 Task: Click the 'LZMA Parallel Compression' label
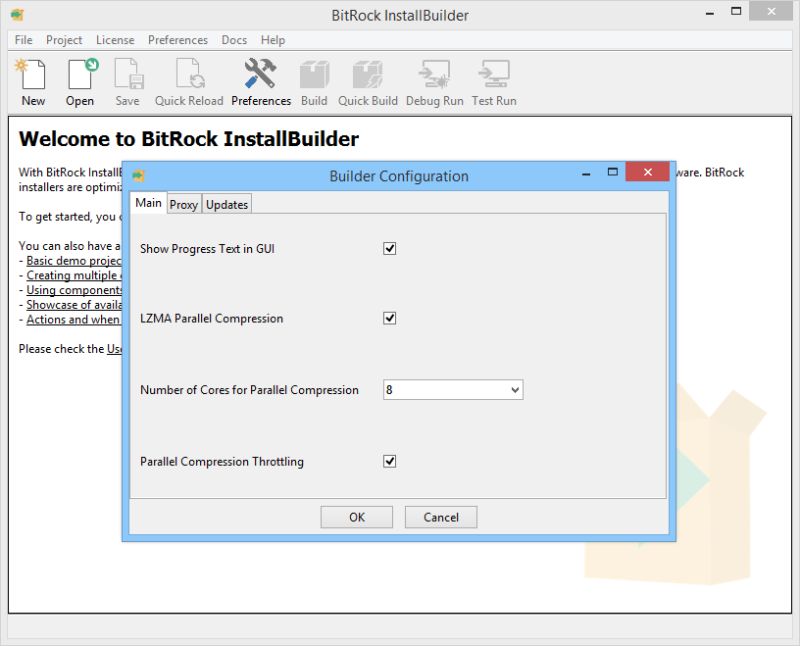click(x=211, y=318)
